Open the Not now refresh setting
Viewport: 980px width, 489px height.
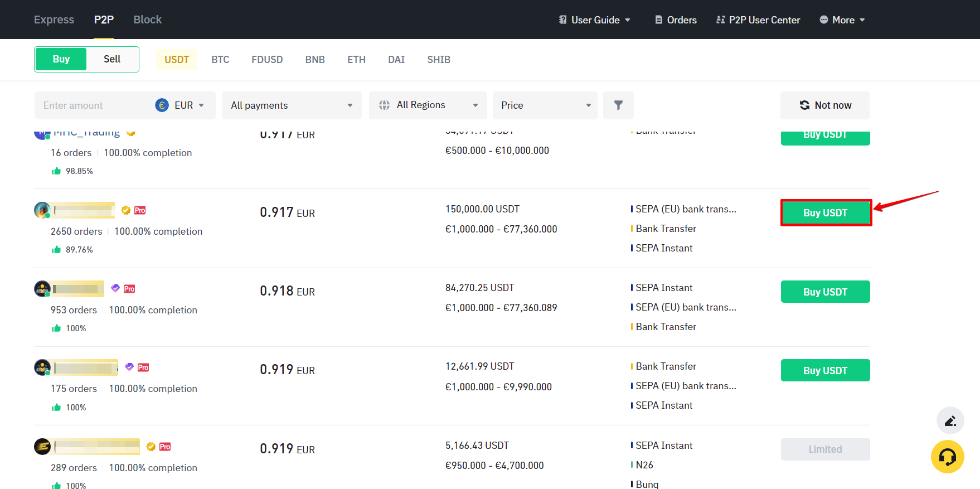(825, 105)
